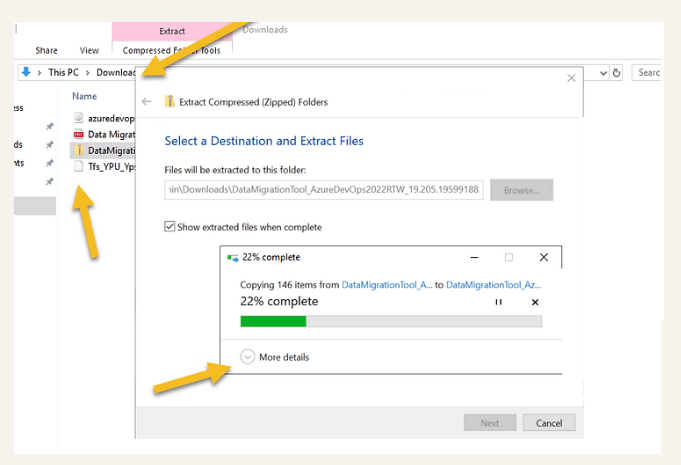Select the Data Migrat PDF file
This screenshot has height=465, width=681.
[x=103, y=134]
